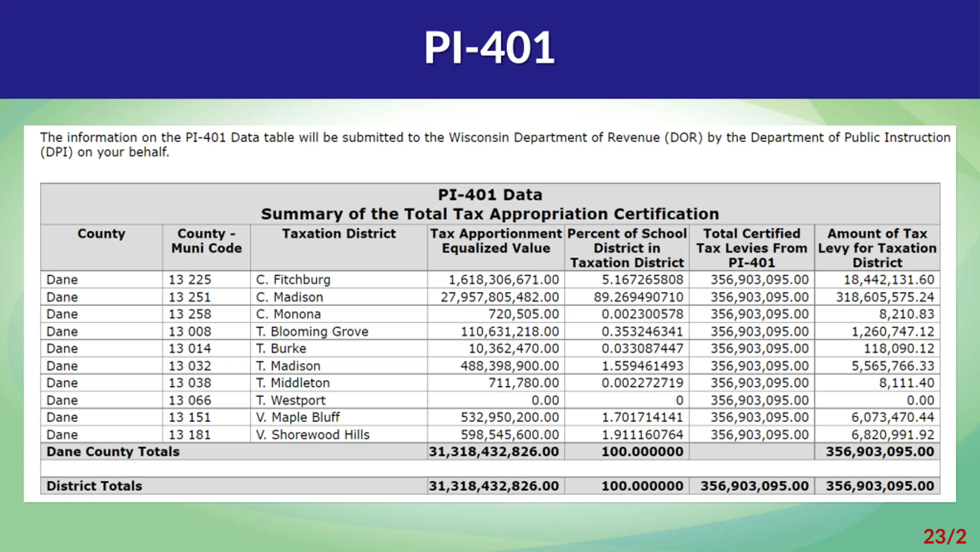The image size is (980, 552).
Task: Click tax levy amount '1,260,747.12'
Action: pos(893,331)
